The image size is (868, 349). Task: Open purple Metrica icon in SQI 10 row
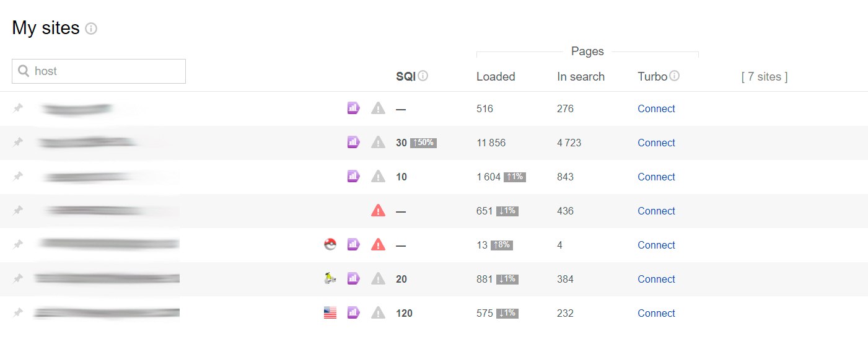(x=353, y=177)
